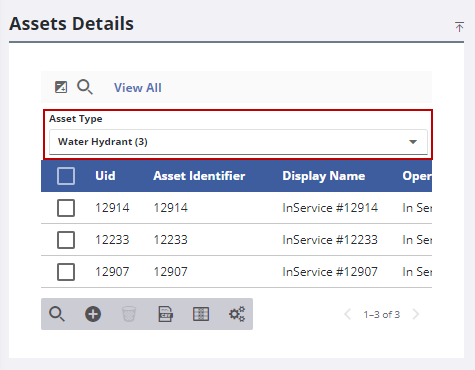Click the bottom toolbar search icon
Viewport: 475px width, 370px height.
point(57,314)
